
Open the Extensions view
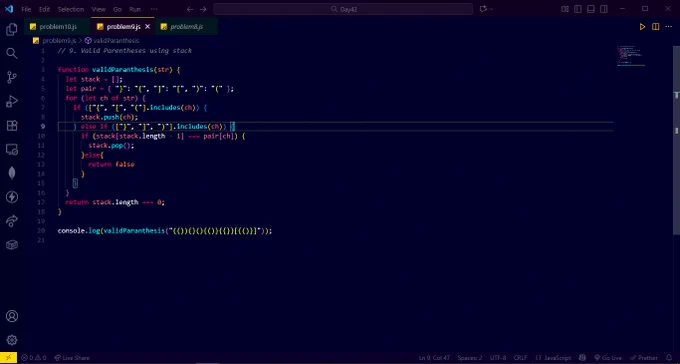(x=12, y=126)
